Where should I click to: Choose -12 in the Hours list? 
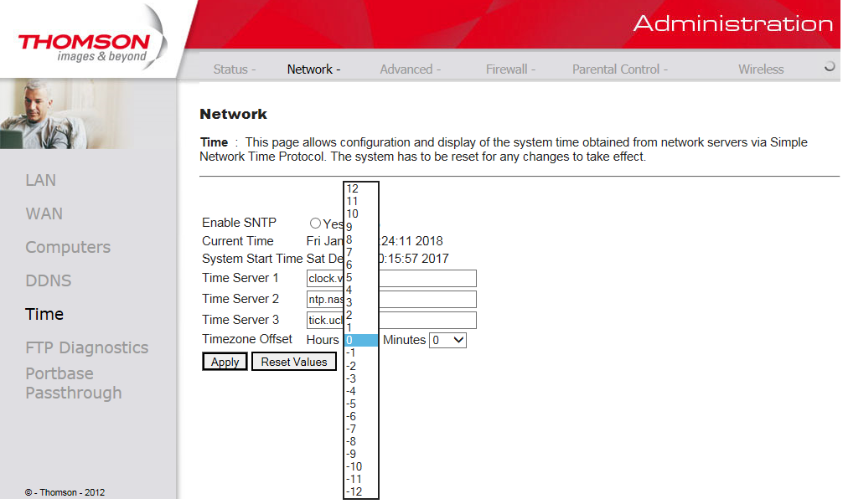pos(354,491)
